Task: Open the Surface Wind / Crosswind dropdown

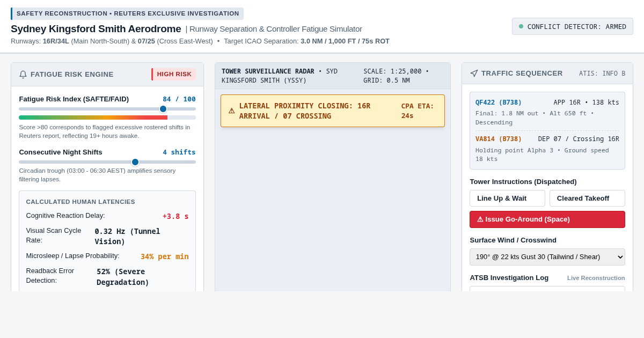Action: click(x=547, y=257)
